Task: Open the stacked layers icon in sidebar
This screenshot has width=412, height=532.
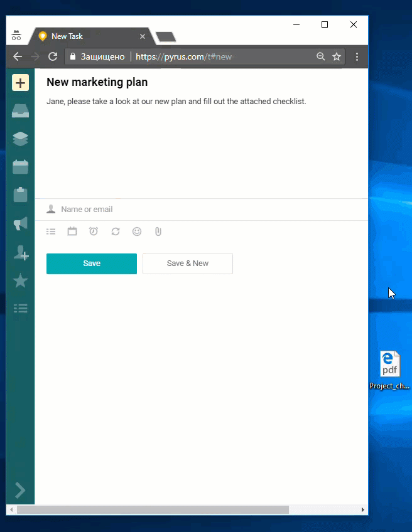Action: click(20, 139)
